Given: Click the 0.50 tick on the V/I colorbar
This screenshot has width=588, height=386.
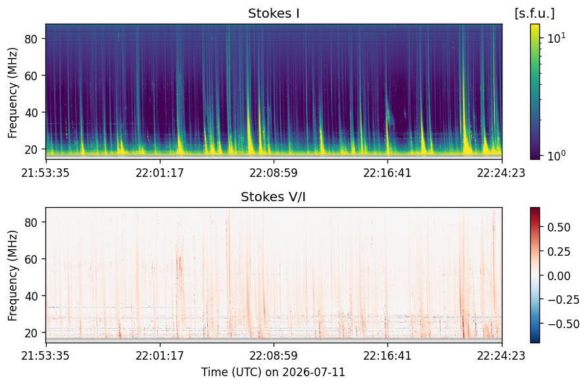Looking at the screenshot, I should (559, 228).
